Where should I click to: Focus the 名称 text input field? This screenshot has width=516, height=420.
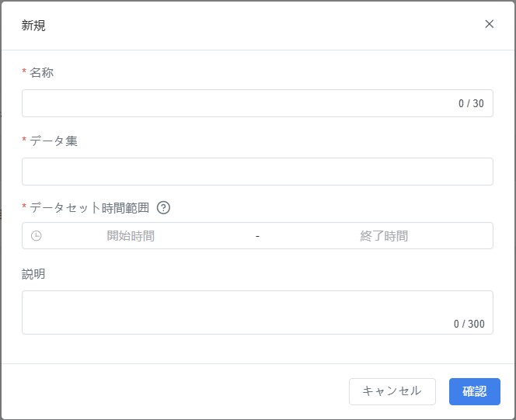(x=233, y=103)
